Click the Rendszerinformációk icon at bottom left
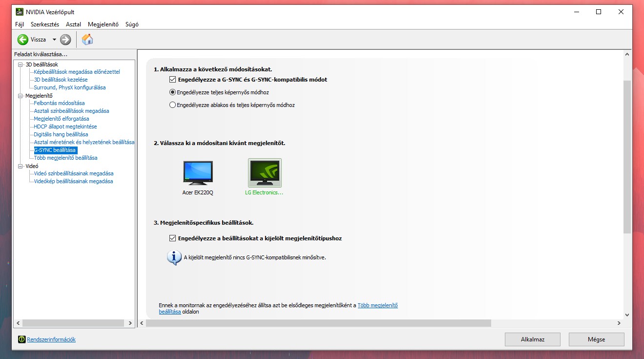Viewport: 644px width, 359px height. pos(21,339)
